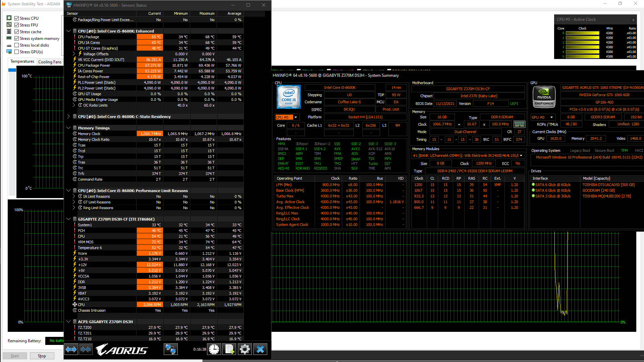The image size is (644, 362).
Task: Uncheck the Stress FPU checkbox
Action: (16, 25)
